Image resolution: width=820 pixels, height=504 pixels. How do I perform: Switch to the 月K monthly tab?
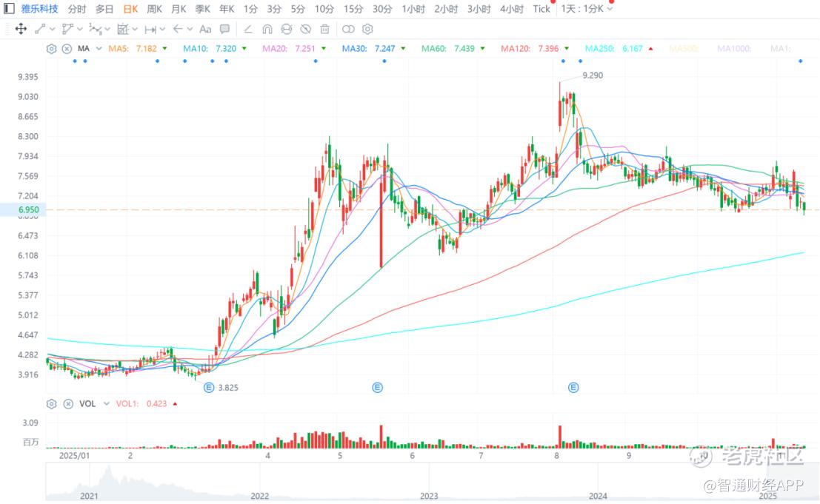[x=179, y=9]
